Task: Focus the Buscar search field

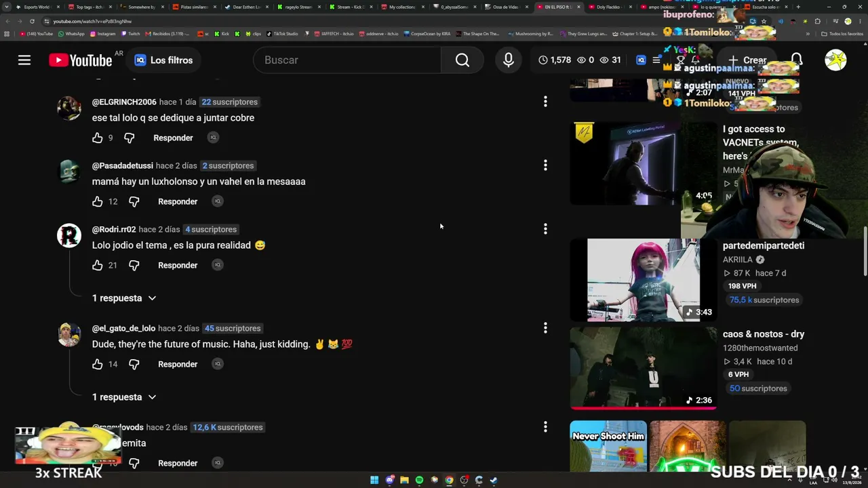Action: (x=347, y=60)
